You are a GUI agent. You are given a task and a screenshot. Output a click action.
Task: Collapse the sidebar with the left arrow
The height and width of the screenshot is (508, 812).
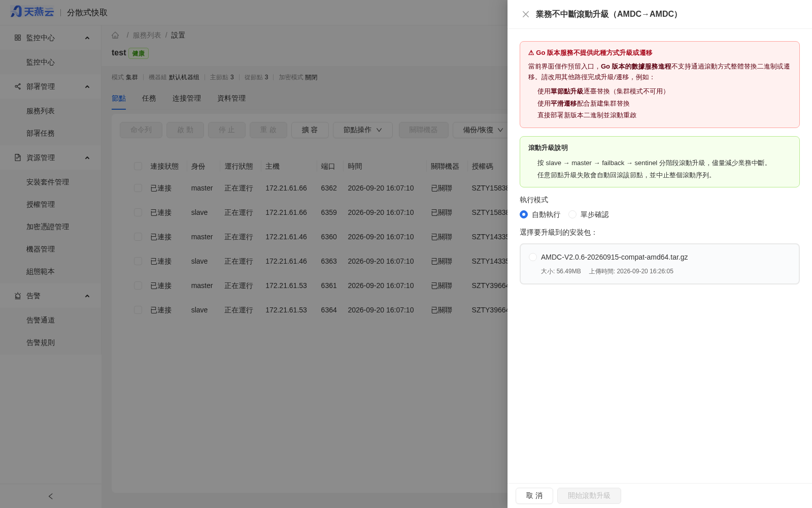tap(51, 496)
